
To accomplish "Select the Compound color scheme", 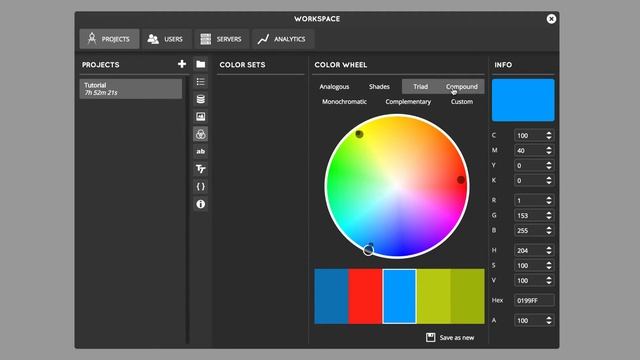I will click(462, 87).
